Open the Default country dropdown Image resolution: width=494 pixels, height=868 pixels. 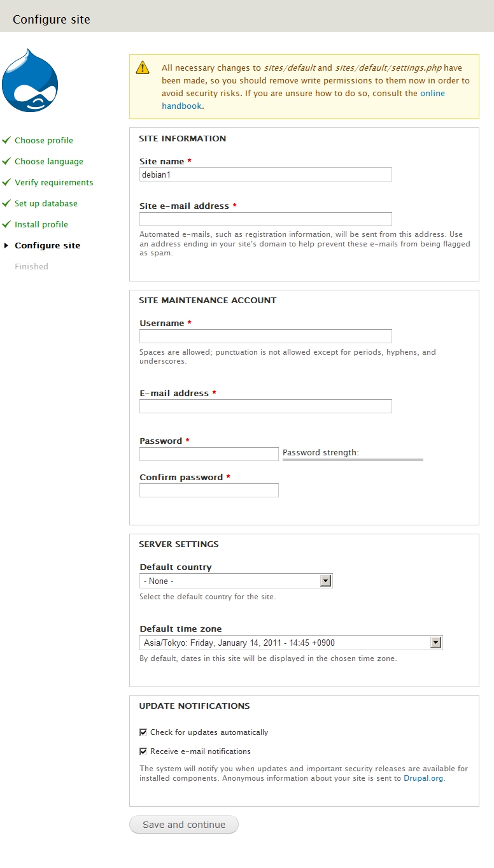coord(236,581)
